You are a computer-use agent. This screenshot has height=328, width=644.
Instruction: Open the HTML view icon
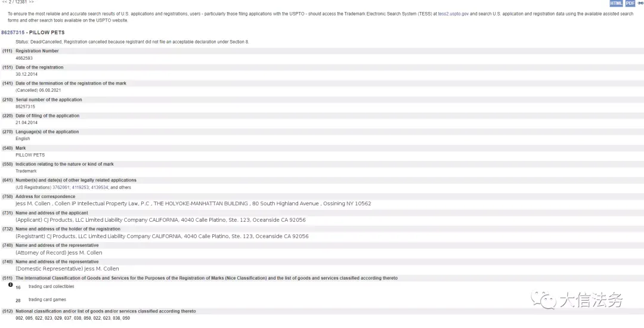point(616,4)
